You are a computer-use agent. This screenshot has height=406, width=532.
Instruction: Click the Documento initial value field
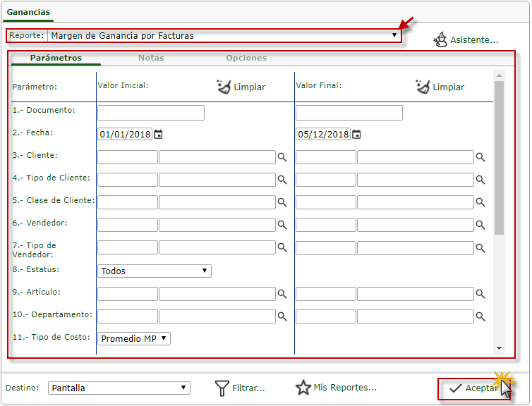tap(151, 113)
